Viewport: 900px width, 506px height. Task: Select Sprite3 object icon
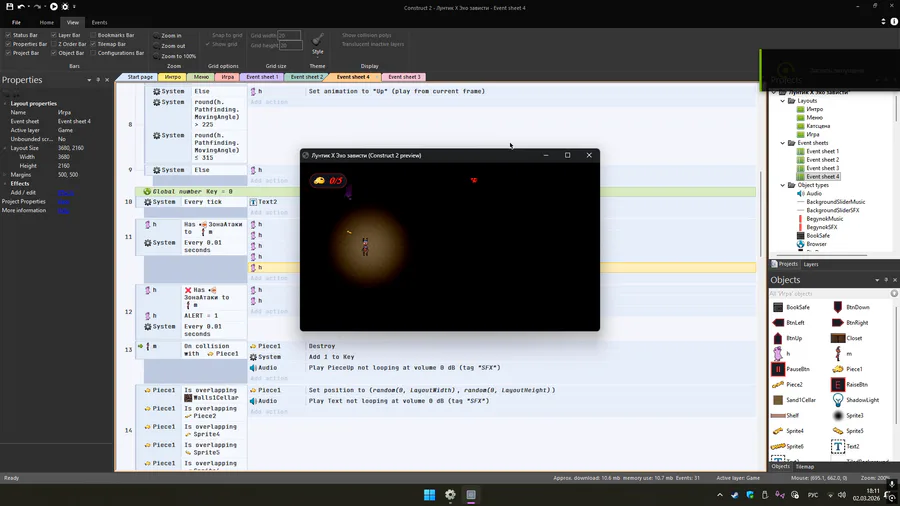click(837, 415)
